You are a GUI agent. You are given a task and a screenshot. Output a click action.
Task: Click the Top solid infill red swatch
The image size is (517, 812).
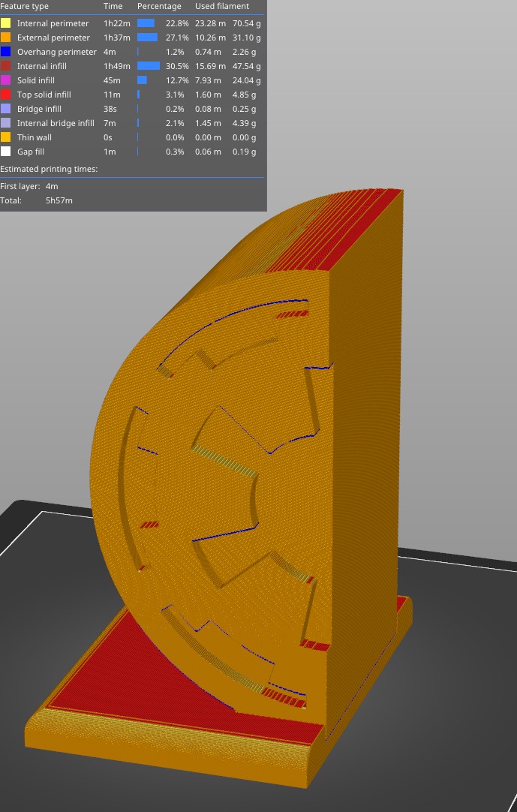tap(6, 95)
